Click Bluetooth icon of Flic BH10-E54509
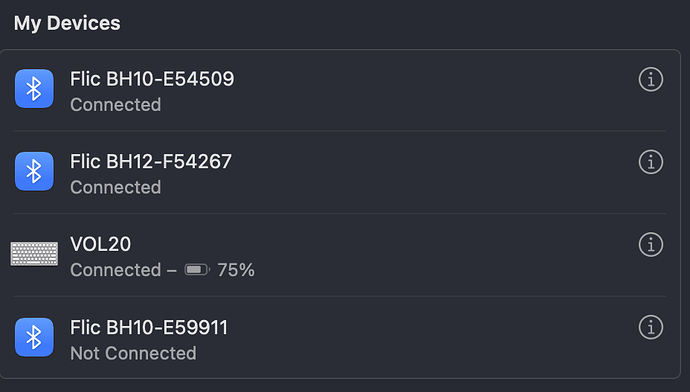This screenshot has width=690, height=392. coord(34,89)
